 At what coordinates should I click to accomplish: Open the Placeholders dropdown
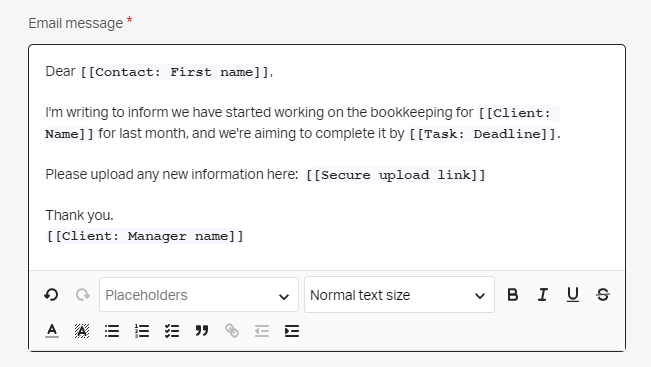click(x=199, y=295)
